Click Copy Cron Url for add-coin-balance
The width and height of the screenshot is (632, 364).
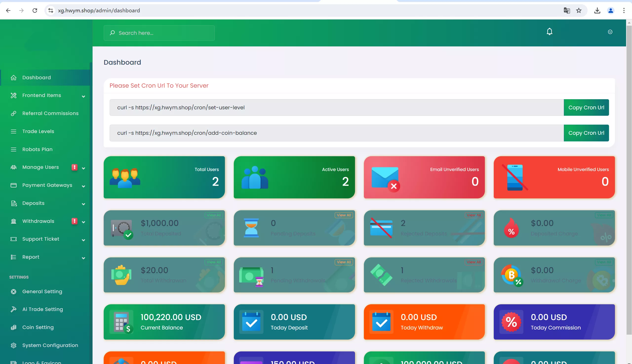pos(586,133)
